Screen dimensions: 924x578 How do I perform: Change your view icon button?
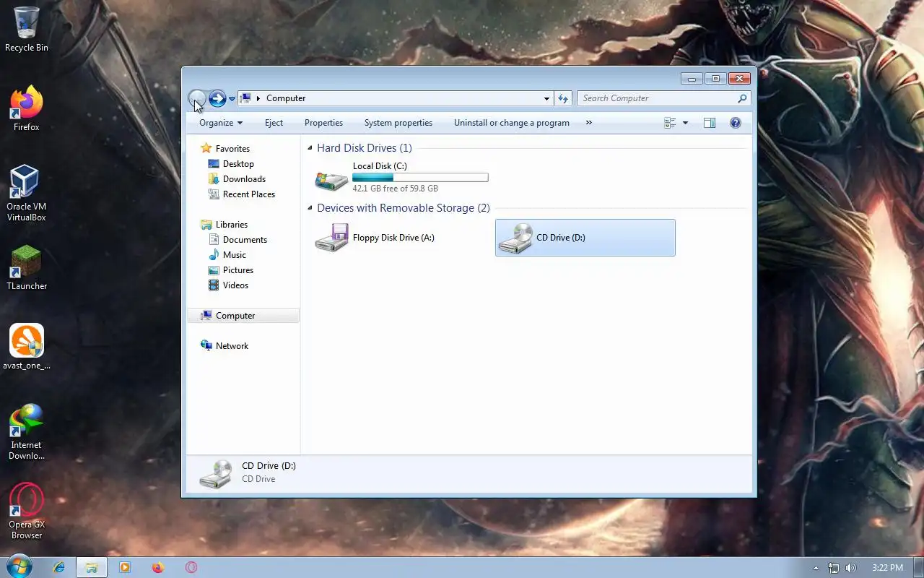(670, 123)
